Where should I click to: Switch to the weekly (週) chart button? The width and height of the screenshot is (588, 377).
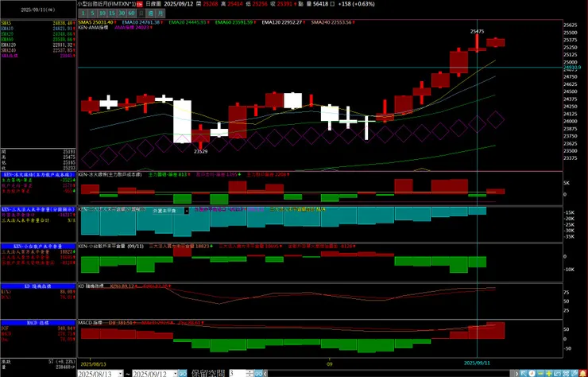click(150, 14)
